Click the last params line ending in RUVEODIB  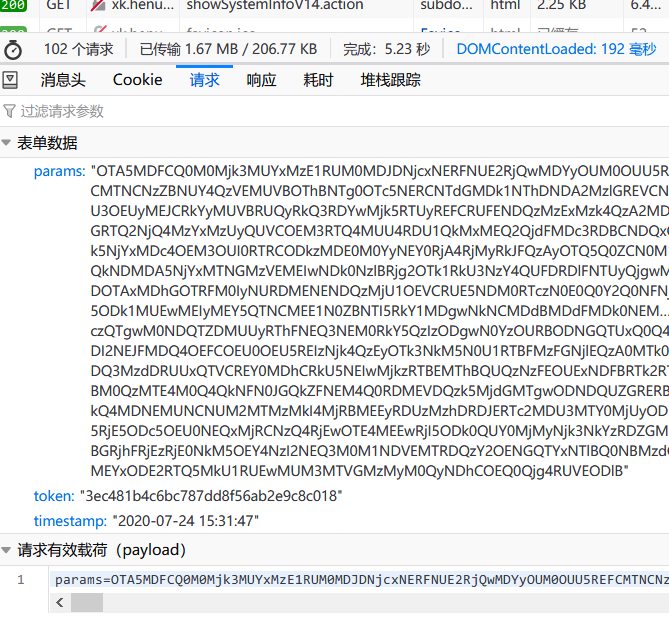tap(359, 471)
